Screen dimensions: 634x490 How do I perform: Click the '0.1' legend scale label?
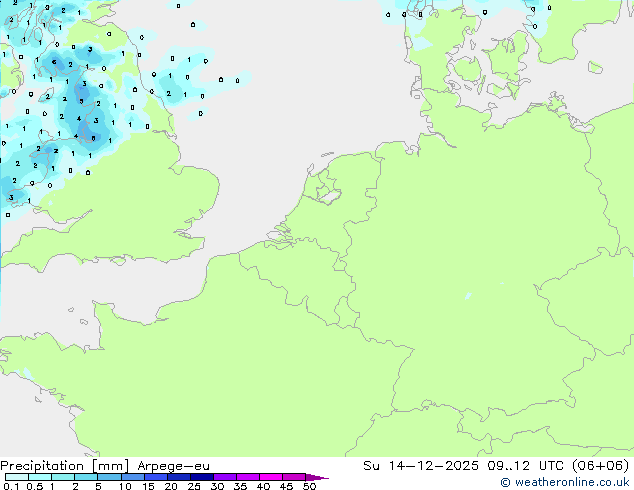(11, 486)
